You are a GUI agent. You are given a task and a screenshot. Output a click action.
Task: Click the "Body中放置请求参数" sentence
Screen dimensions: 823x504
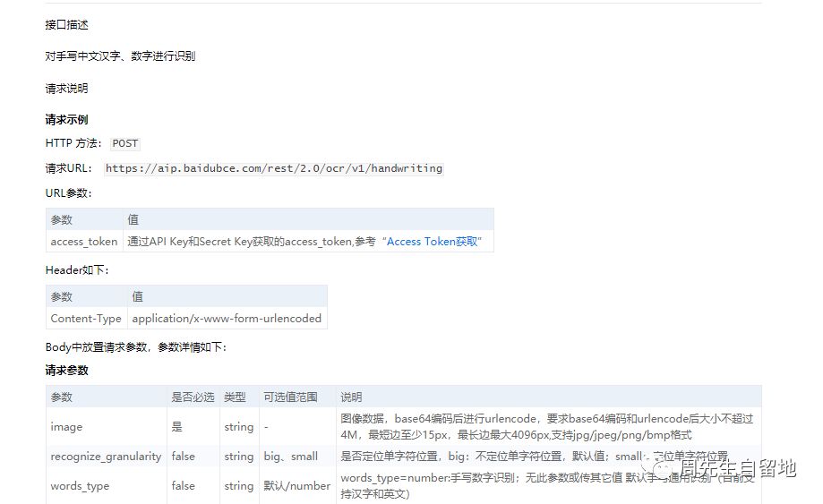pos(136,347)
